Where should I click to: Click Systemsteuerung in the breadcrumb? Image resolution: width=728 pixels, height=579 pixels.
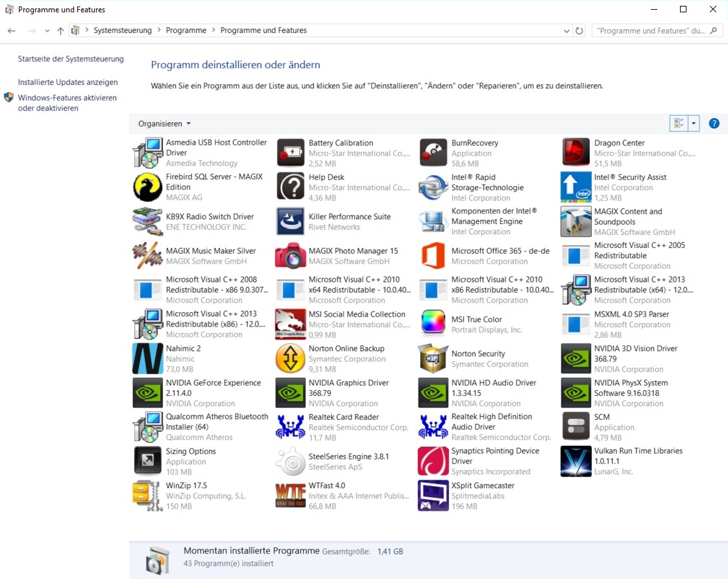tap(123, 30)
